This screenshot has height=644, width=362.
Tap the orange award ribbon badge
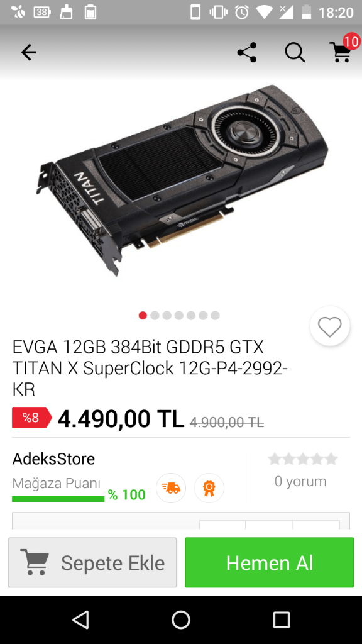(x=209, y=488)
